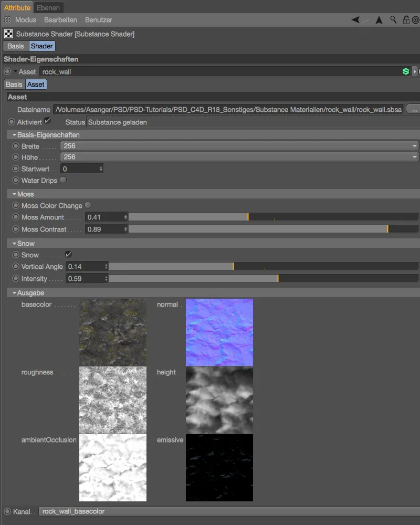Viewport: 420px width, 525px height.
Task: Click the roughness output thumbnail
Action: (113, 400)
